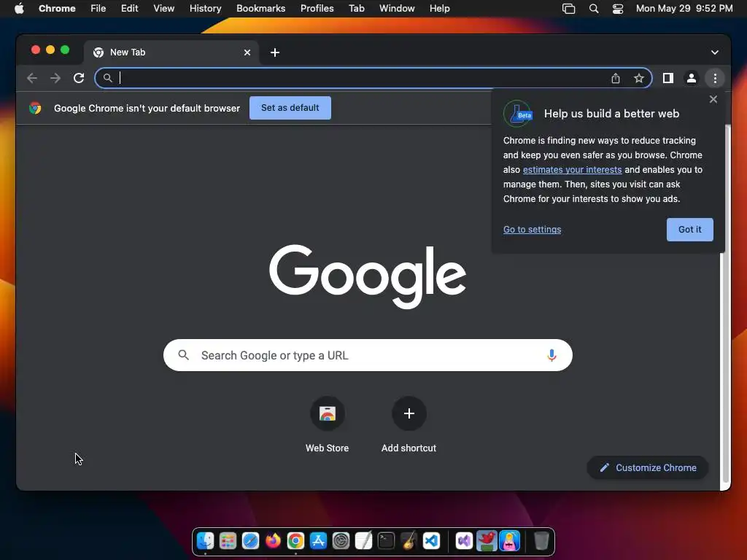Open Control Center in menu bar
Viewport: 747px width, 560px height.
click(x=617, y=9)
